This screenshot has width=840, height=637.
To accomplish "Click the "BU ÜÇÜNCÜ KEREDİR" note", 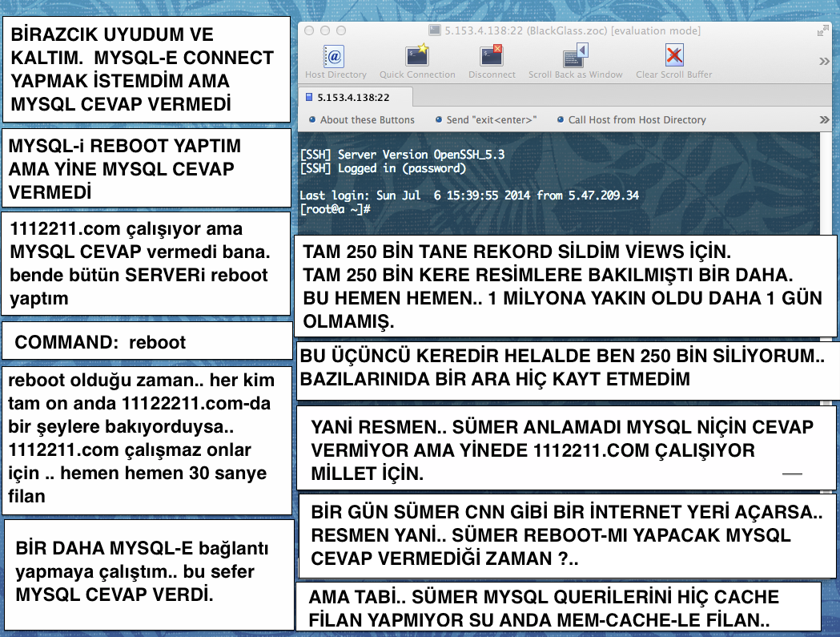I will pos(568,371).
